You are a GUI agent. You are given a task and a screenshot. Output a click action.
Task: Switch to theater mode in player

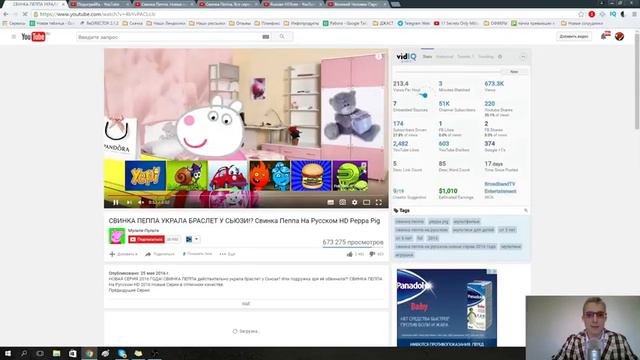367,202
